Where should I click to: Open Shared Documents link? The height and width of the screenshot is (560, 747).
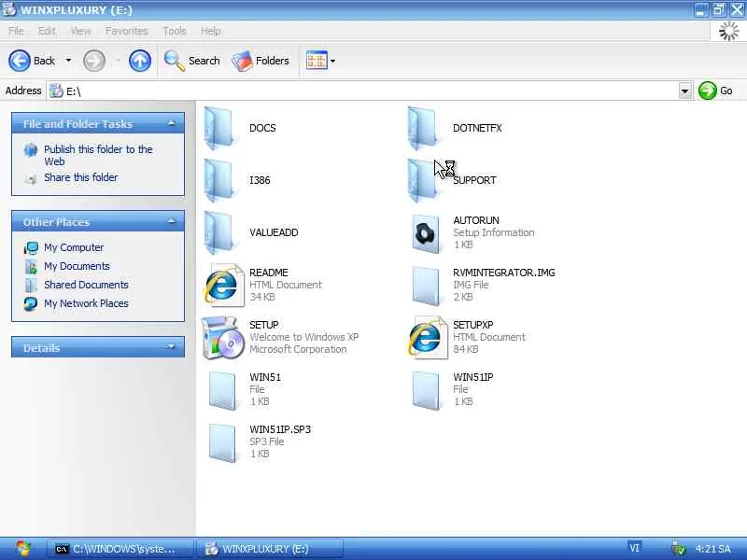click(x=86, y=285)
